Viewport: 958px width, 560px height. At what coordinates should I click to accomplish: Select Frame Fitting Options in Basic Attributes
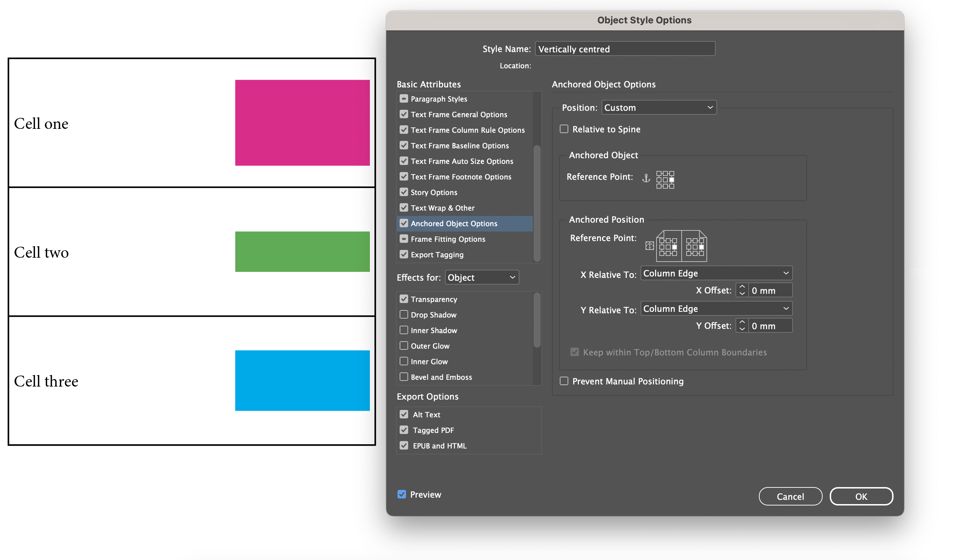click(448, 239)
